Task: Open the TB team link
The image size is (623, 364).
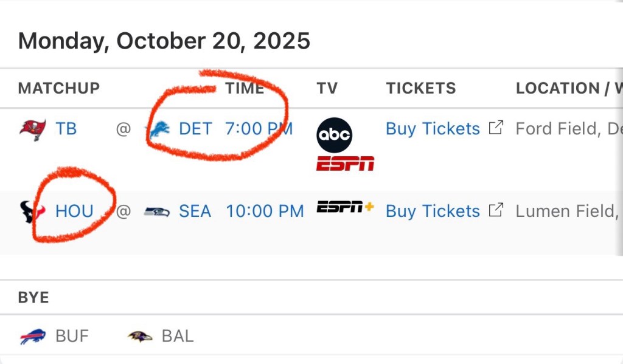Action: pos(66,129)
